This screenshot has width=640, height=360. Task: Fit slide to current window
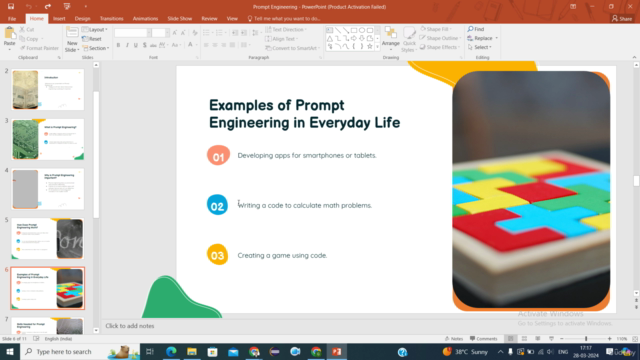coord(635,339)
